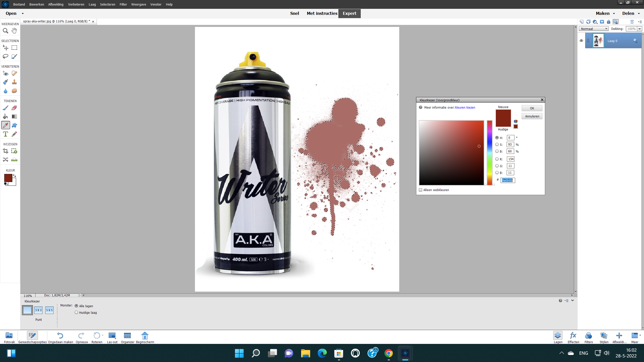Viewport: 644px width, 362px height.
Task: Select the Type tool
Action: [x=6, y=134]
